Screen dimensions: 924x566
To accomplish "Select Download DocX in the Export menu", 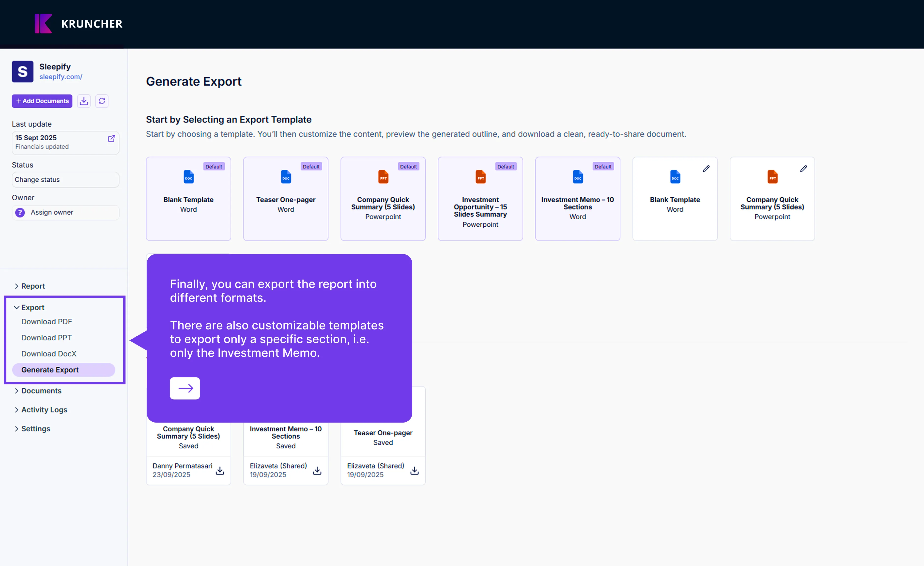I will pos(49,353).
